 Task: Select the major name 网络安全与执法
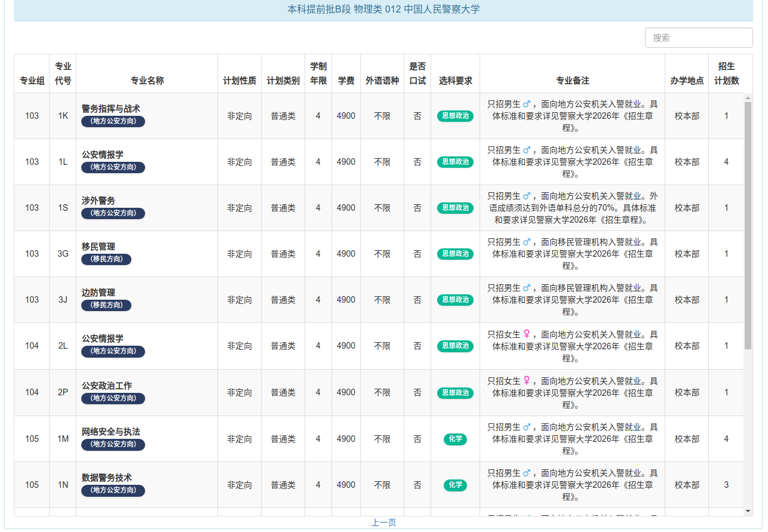tap(111, 432)
